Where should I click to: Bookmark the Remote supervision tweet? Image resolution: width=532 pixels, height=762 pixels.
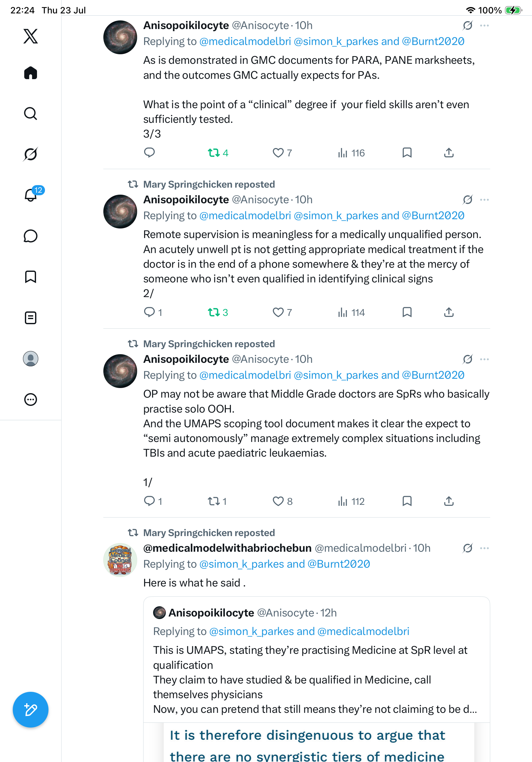pos(407,312)
